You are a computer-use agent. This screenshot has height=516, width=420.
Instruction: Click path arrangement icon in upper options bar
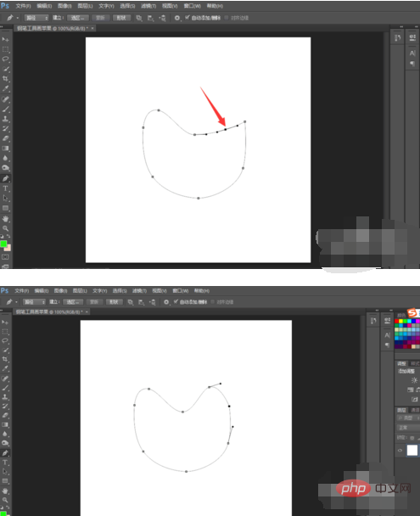(162, 18)
